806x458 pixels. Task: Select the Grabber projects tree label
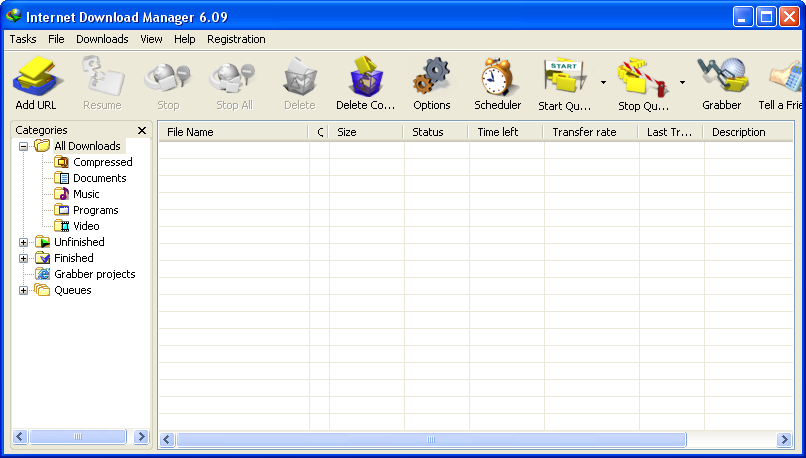[95, 274]
